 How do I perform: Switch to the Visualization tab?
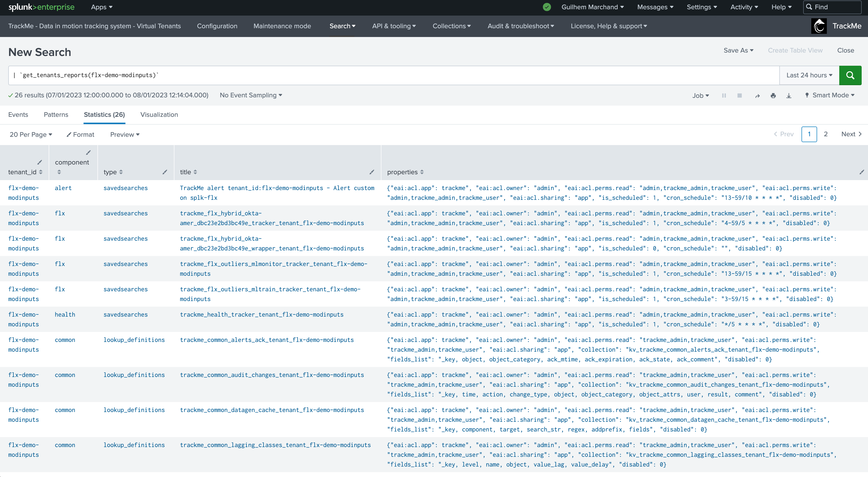click(159, 115)
